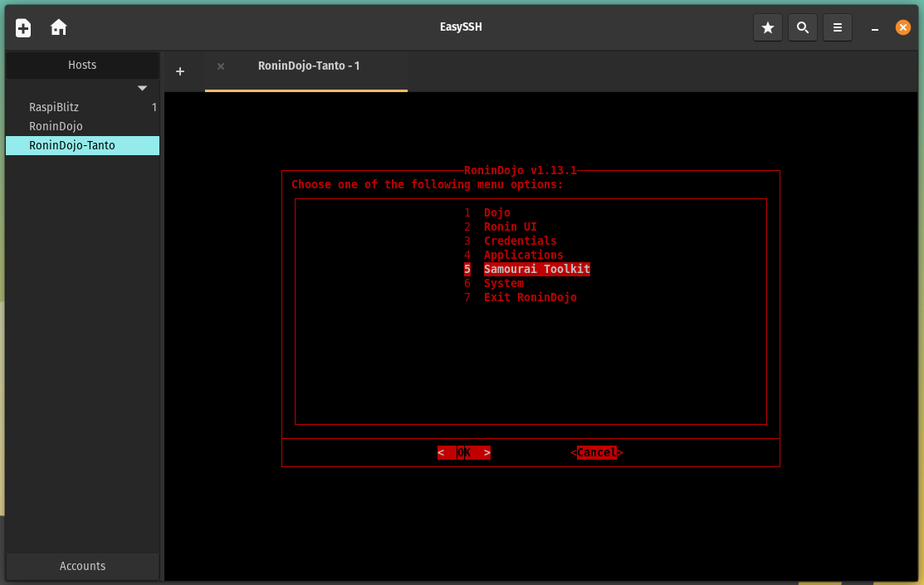This screenshot has width=924, height=585.
Task: Click the star bookmarks icon
Action: (x=768, y=27)
